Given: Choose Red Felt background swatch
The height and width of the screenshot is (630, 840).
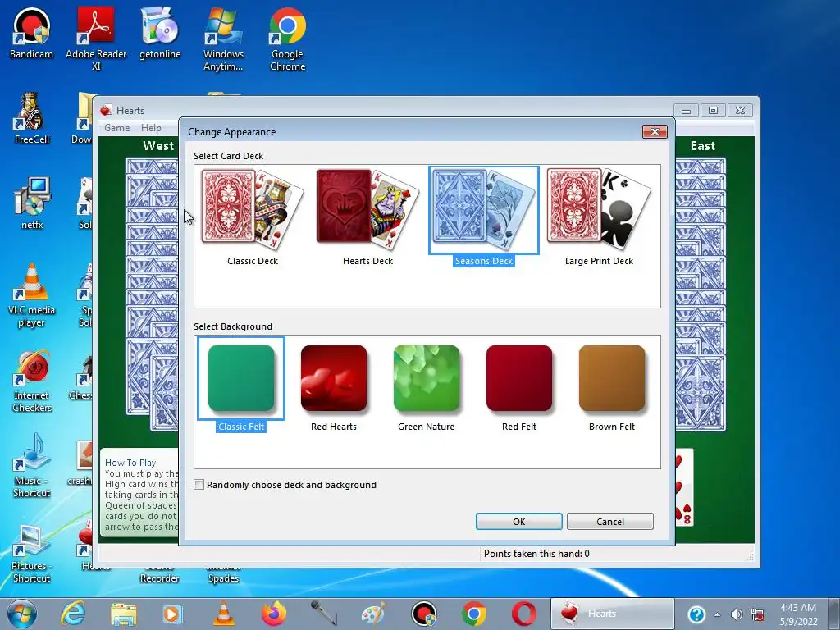Looking at the screenshot, I should coord(519,378).
